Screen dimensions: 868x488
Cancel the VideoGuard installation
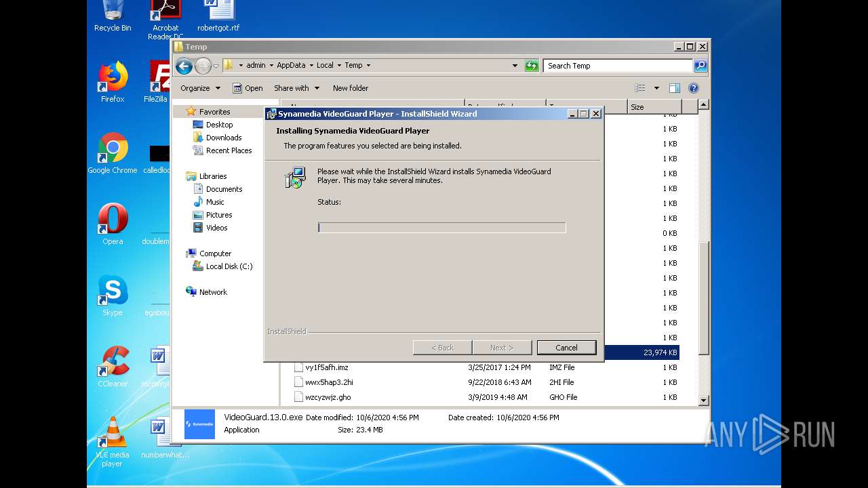(566, 348)
